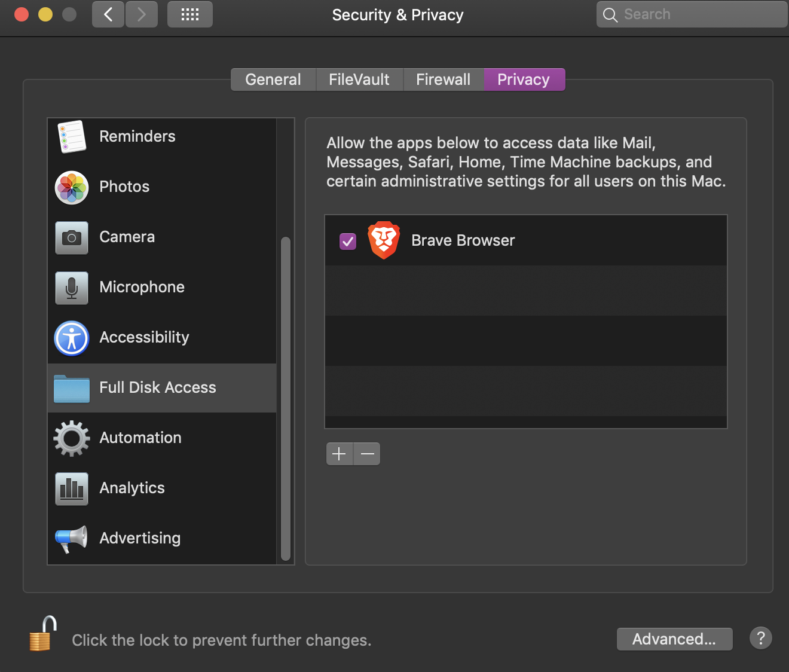The image size is (789, 672).
Task: Open help with the question mark button
Action: [760, 638]
